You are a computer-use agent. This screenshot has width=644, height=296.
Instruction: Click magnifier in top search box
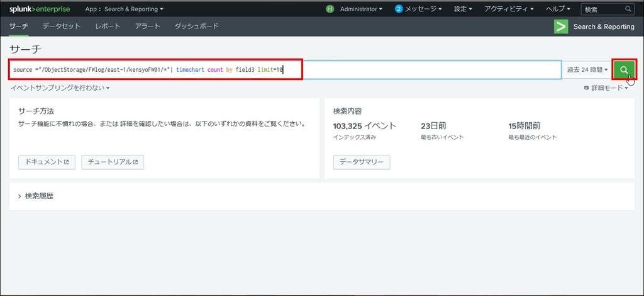click(x=628, y=9)
